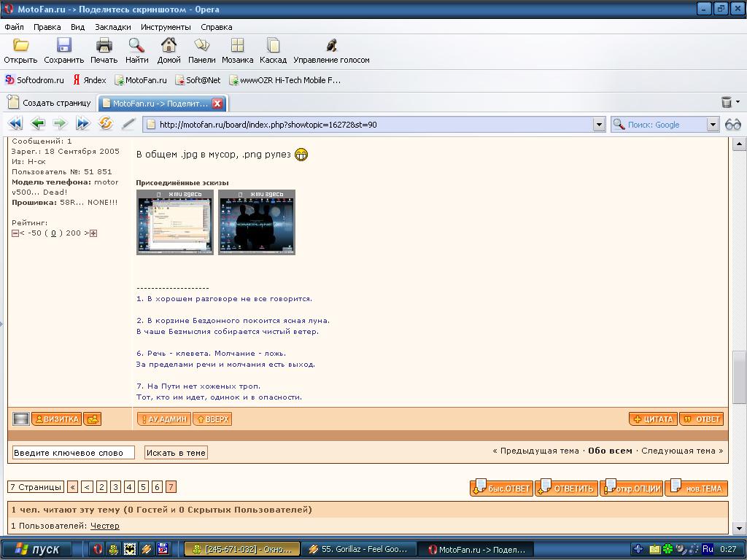This screenshot has height=560, width=747.
Task: Click the Открыть folder toolbar icon
Action: (x=20, y=45)
